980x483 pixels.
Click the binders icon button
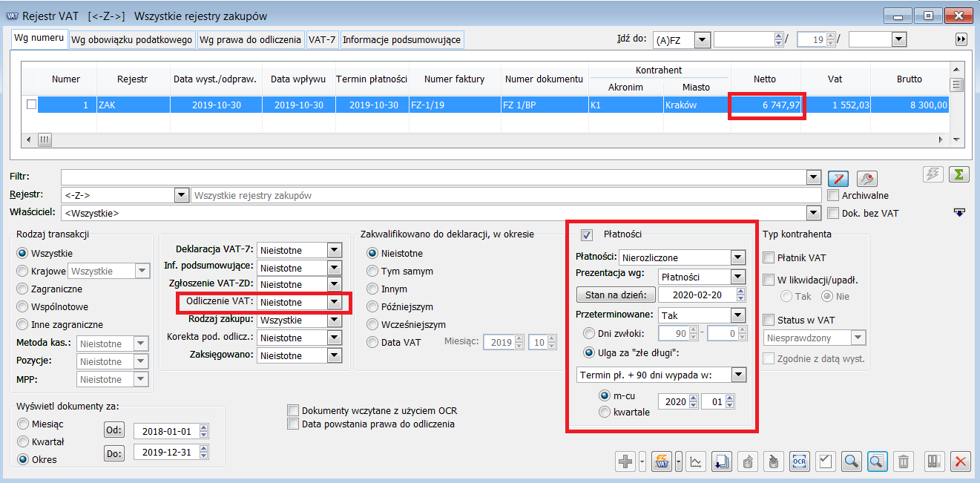pyautogui.click(x=935, y=461)
